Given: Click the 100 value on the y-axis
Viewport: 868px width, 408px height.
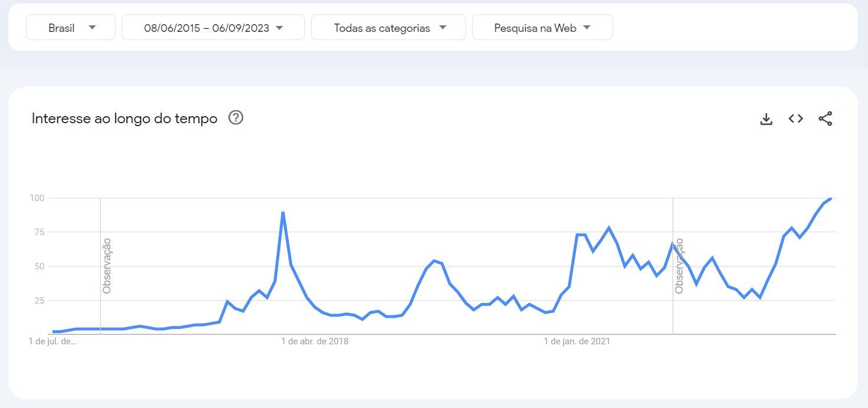Looking at the screenshot, I should [37, 198].
